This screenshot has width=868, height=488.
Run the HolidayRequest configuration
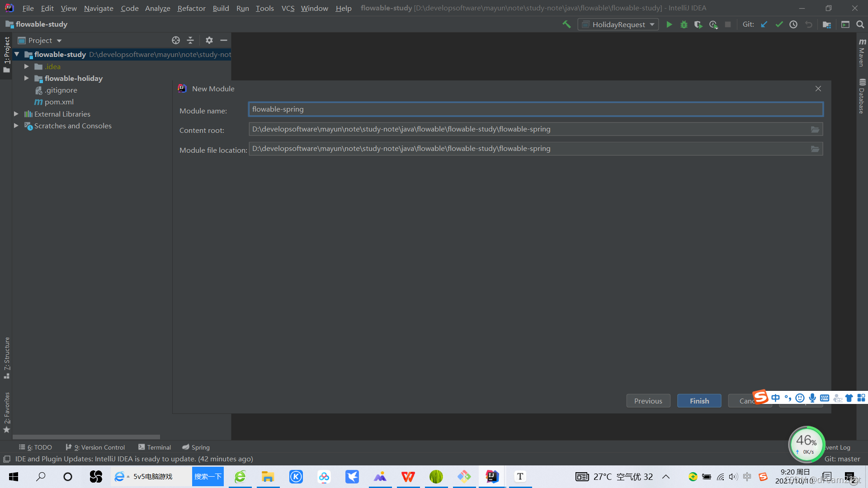pyautogui.click(x=669, y=24)
